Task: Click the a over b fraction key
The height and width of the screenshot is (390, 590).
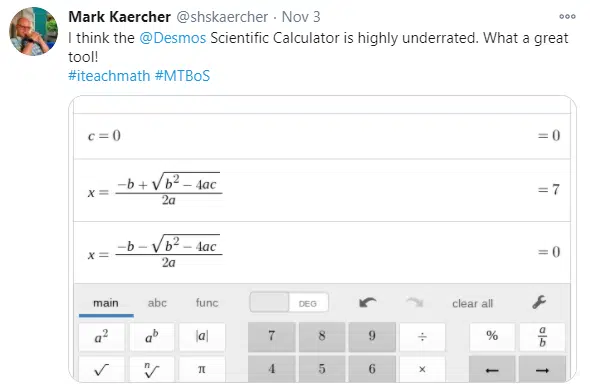Action: pyautogui.click(x=542, y=337)
